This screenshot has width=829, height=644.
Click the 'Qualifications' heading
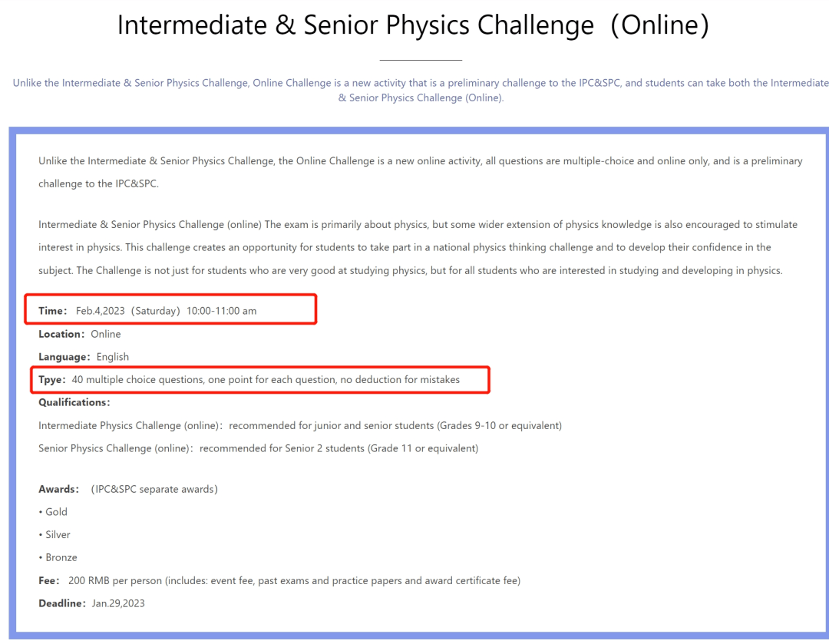[74, 402]
